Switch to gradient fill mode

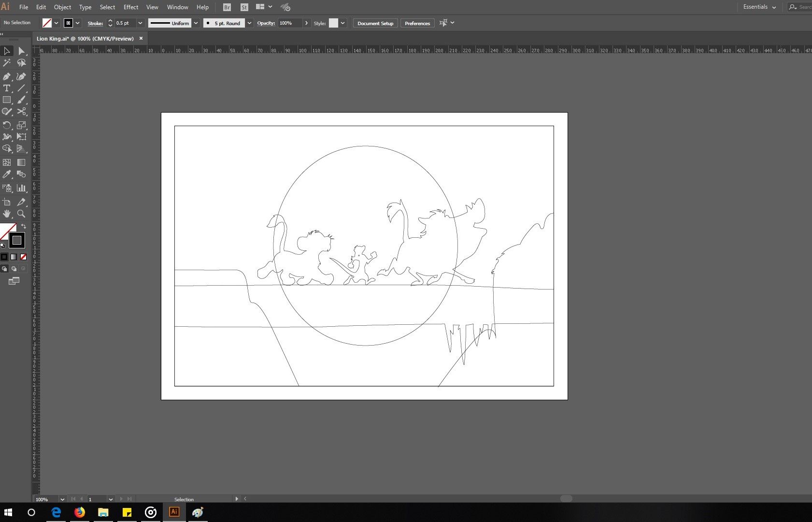(14, 257)
